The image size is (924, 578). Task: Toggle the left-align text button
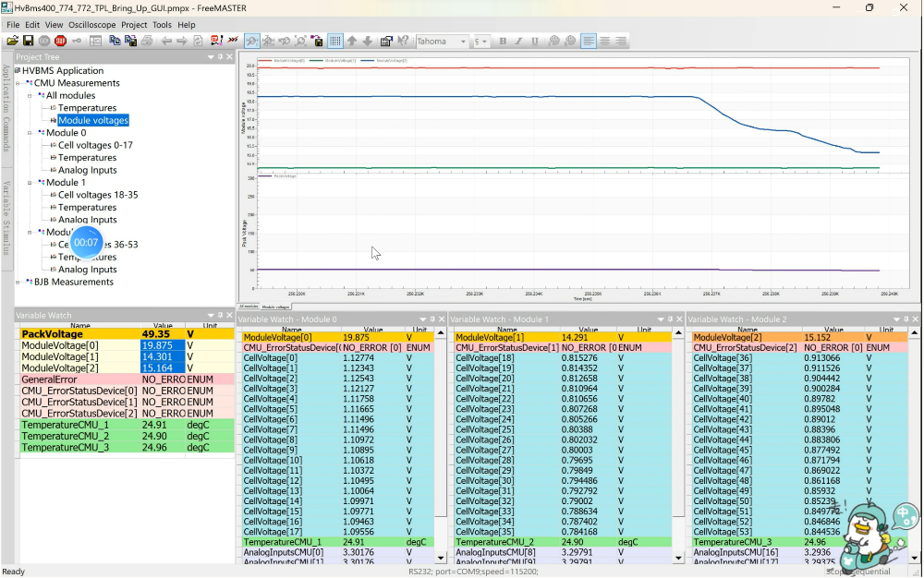(589, 41)
